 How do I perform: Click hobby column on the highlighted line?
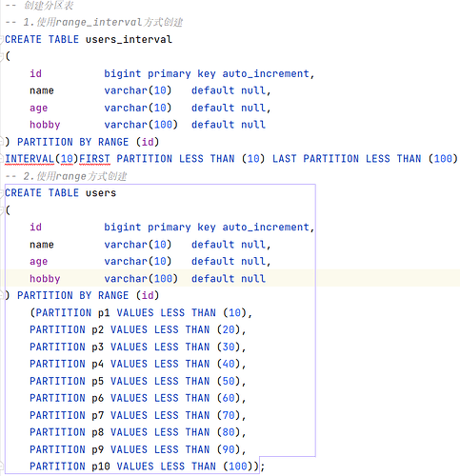pyautogui.click(x=45, y=279)
